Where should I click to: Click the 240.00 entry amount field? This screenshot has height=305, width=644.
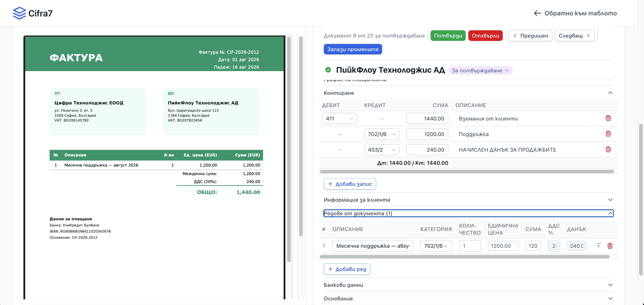coord(427,150)
